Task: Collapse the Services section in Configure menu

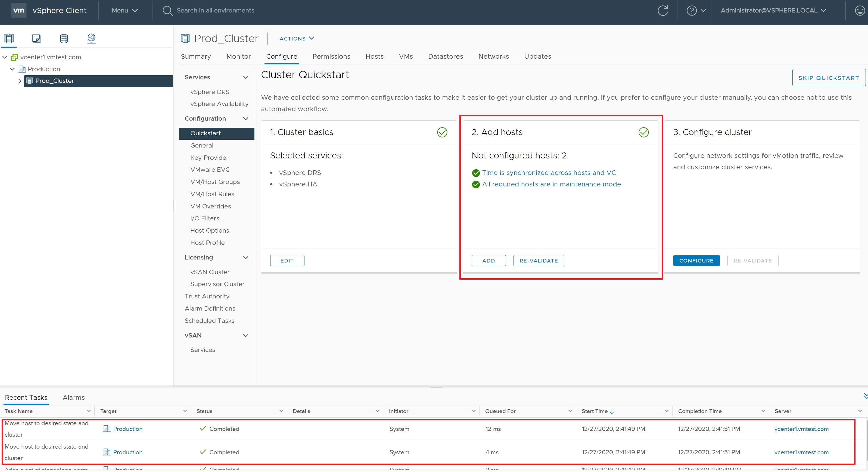Action: click(x=246, y=77)
